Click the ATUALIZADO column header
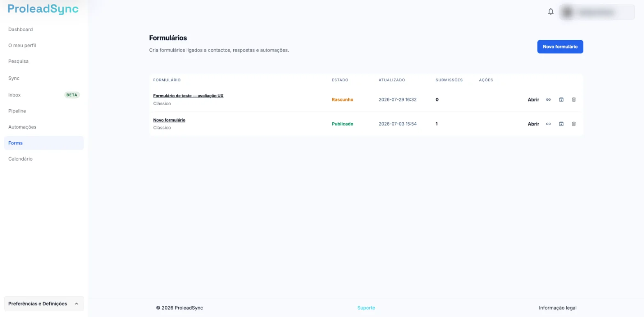The image size is (644, 317). pyautogui.click(x=392, y=80)
